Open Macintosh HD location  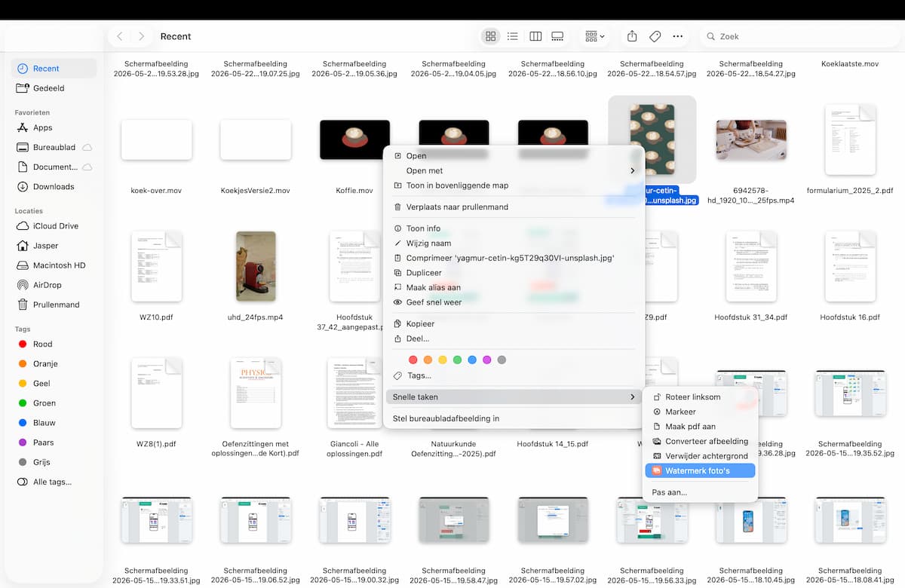click(54, 265)
